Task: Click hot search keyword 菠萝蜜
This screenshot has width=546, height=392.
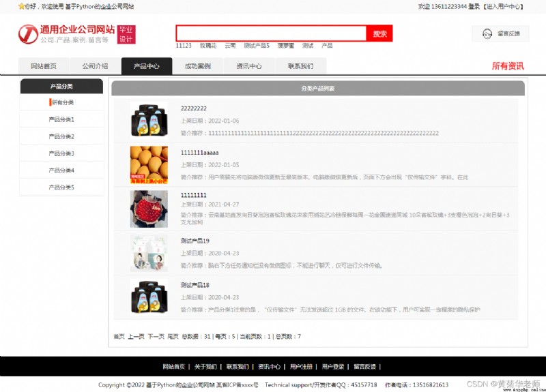Action: tap(286, 46)
